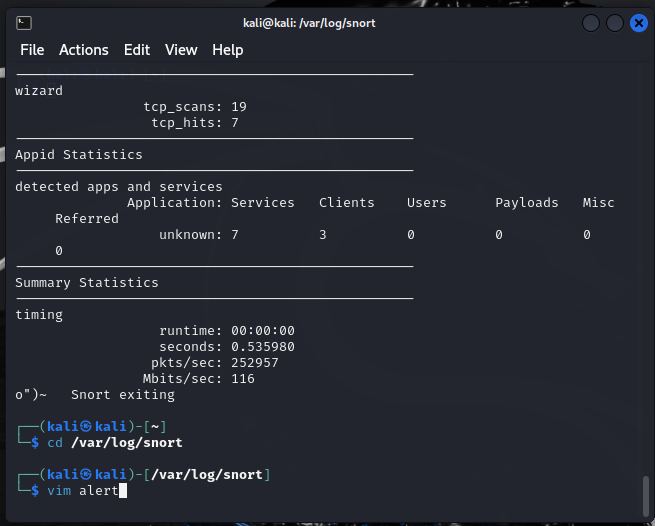Click the '[~]' home prompt path
The image size is (655, 526).
(155, 427)
